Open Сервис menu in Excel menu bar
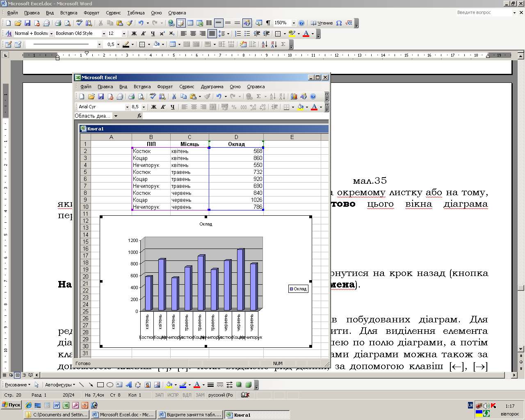Image resolution: width=525 pixels, height=420 pixels. [187, 87]
